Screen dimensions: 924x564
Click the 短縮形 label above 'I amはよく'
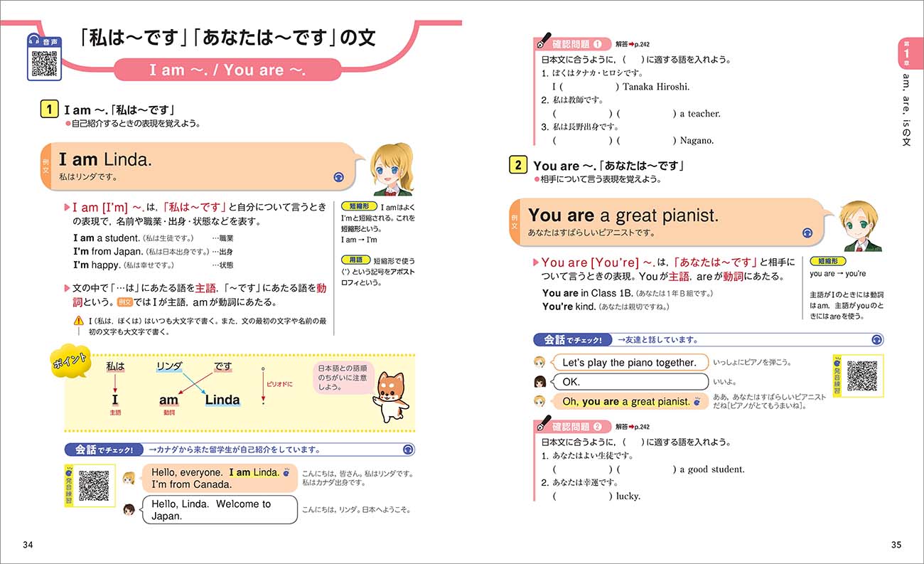pyautogui.click(x=360, y=207)
